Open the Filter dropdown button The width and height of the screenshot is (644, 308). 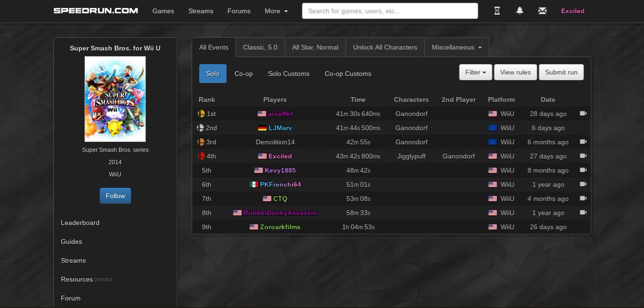tap(475, 72)
